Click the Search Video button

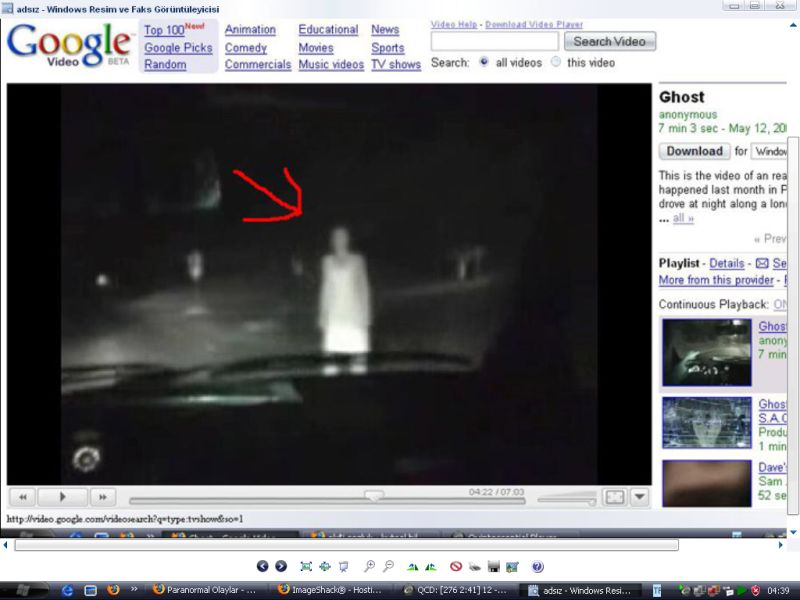[610, 41]
